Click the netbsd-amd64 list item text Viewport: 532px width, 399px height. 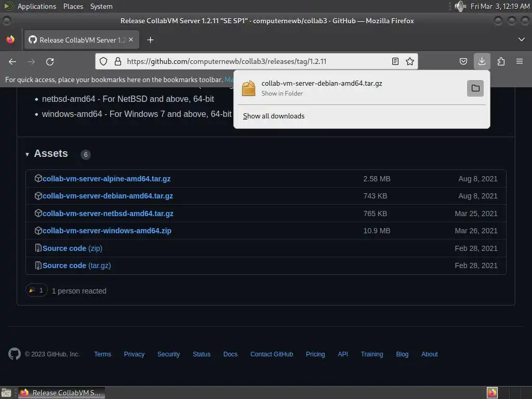pos(128,99)
